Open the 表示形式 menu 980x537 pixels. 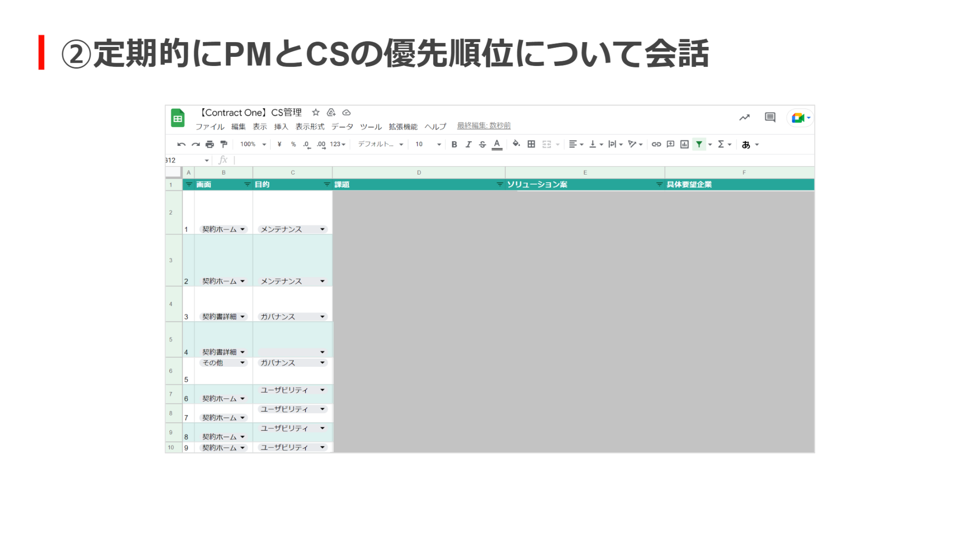[x=309, y=126]
